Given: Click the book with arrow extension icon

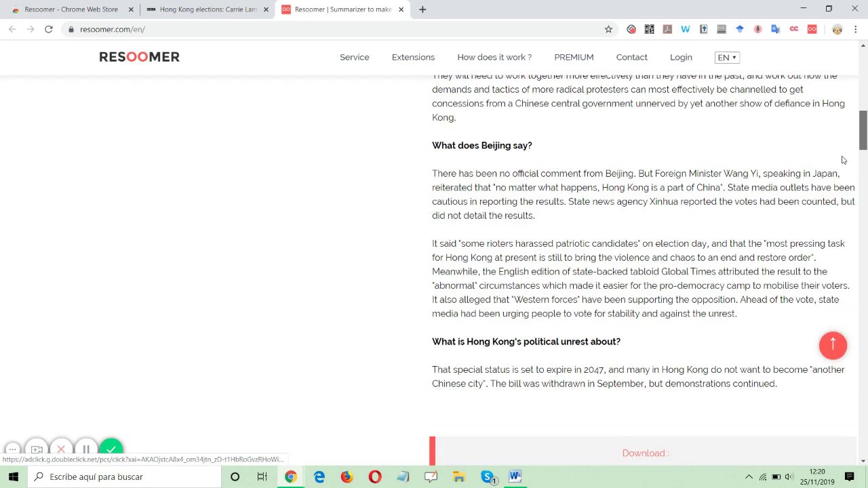Looking at the screenshot, I should click(x=703, y=29).
